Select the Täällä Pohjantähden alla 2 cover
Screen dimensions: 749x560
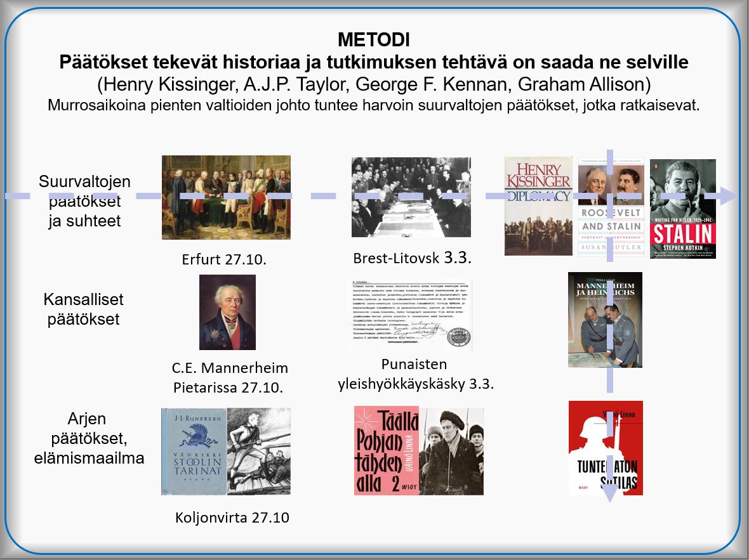(x=387, y=451)
